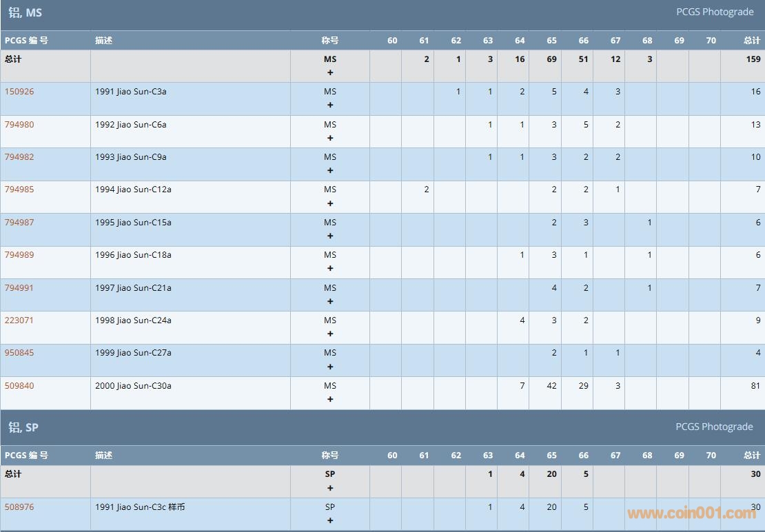Select PCGS number 509840 link
This screenshot has height=532, width=765.
(19, 386)
